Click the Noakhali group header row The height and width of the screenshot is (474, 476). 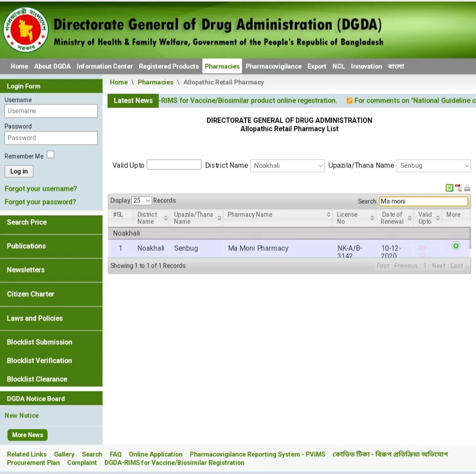pos(289,233)
